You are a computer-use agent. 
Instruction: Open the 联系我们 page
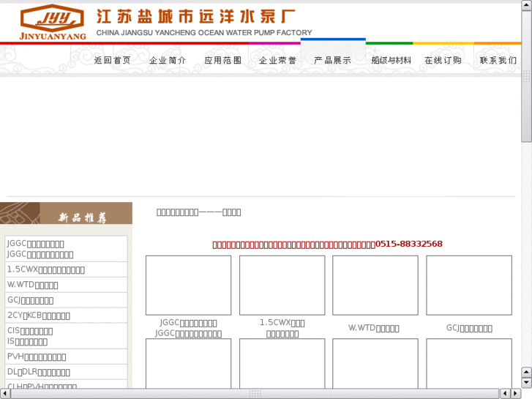(498, 61)
